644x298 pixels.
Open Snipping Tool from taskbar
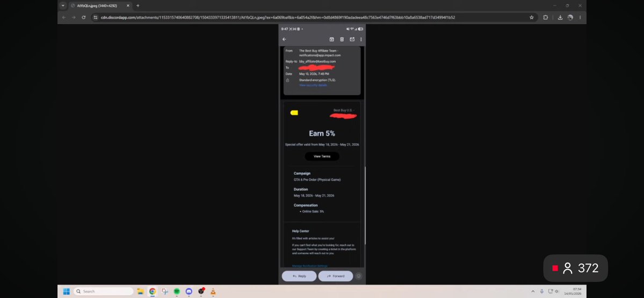(165, 292)
